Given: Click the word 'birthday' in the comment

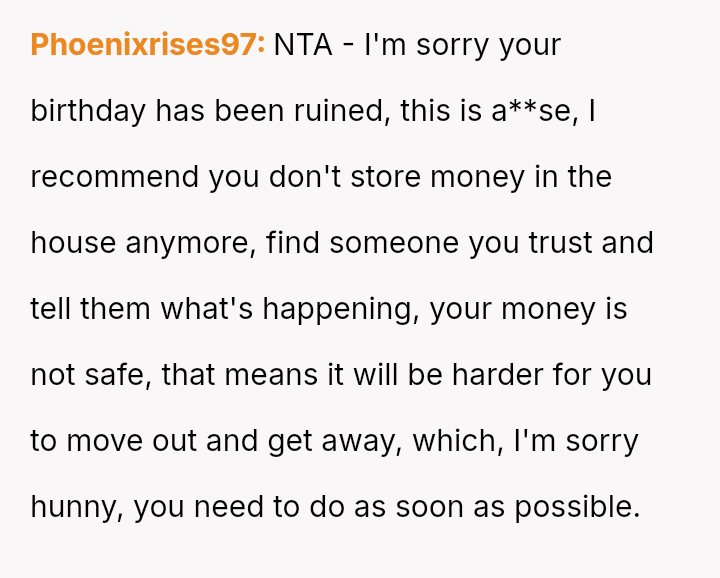Looking at the screenshot, I should pos(88,111).
